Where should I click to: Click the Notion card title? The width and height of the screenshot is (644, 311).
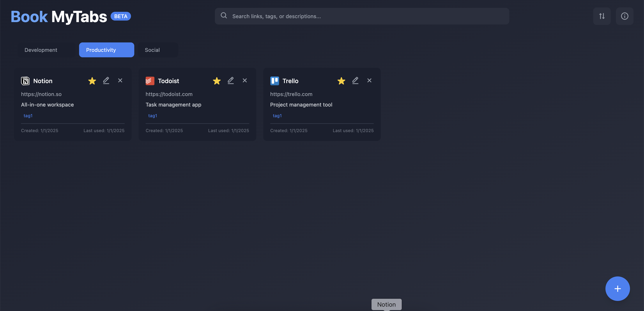pos(43,81)
